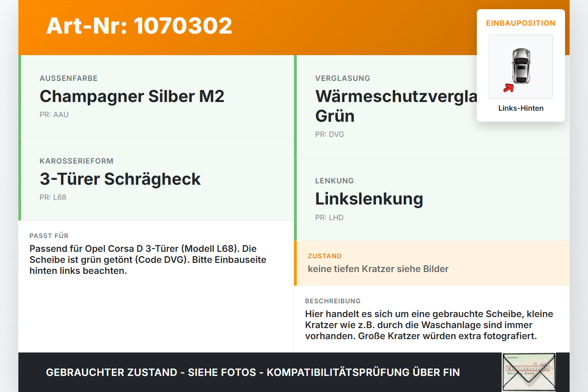Select the Champagner Silber M2 value
Image resolution: width=588 pixels, height=392 pixels.
(x=132, y=97)
